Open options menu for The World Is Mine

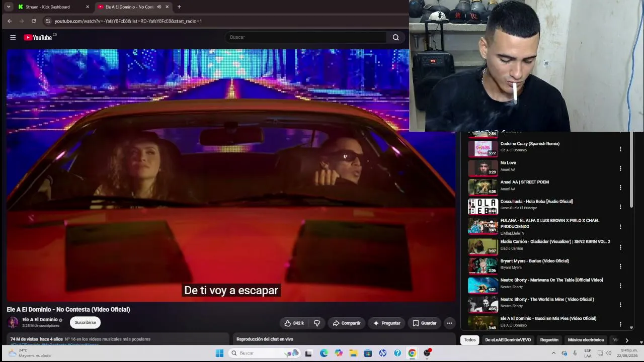click(x=620, y=305)
